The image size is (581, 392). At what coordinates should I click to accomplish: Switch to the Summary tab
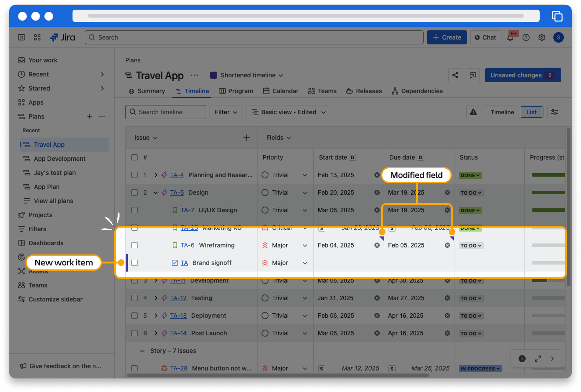click(x=147, y=91)
